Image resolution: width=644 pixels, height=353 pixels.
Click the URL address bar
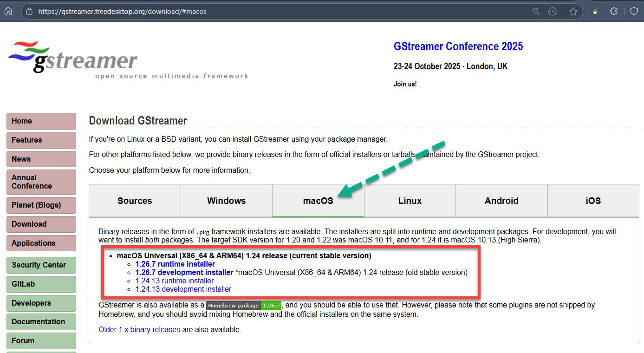click(x=279, y=12)
